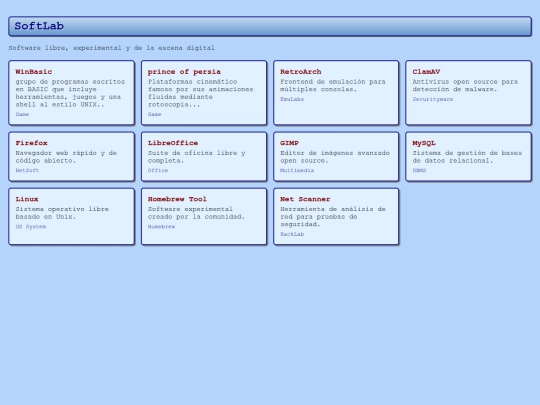Open the MySQL card title
The image size is (540, 405).
coord(424,143)
